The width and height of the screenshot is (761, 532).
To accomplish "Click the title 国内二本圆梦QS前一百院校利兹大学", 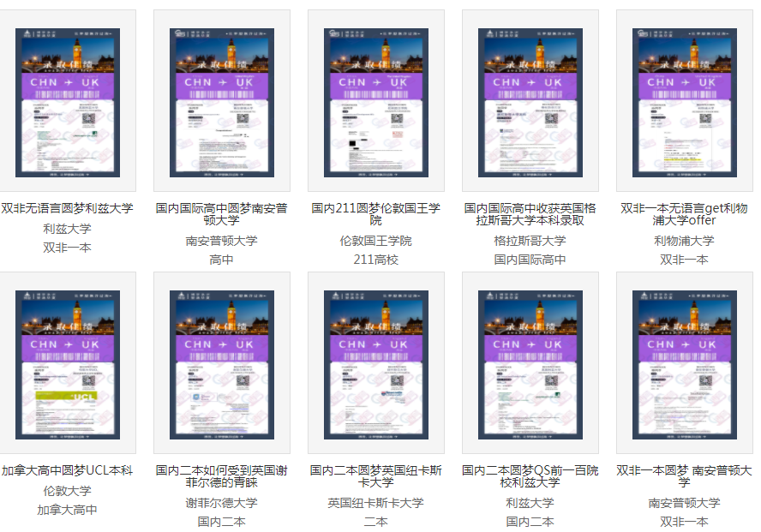I will click(530, 476).
